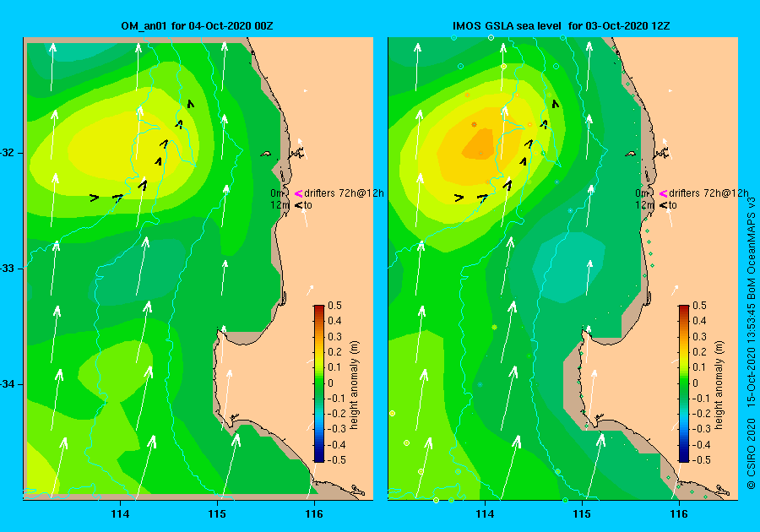The image size is (760, 532).
Task: Select the black 12m drifter arrow in OM_an01 legend
Action: click(299, 205)
